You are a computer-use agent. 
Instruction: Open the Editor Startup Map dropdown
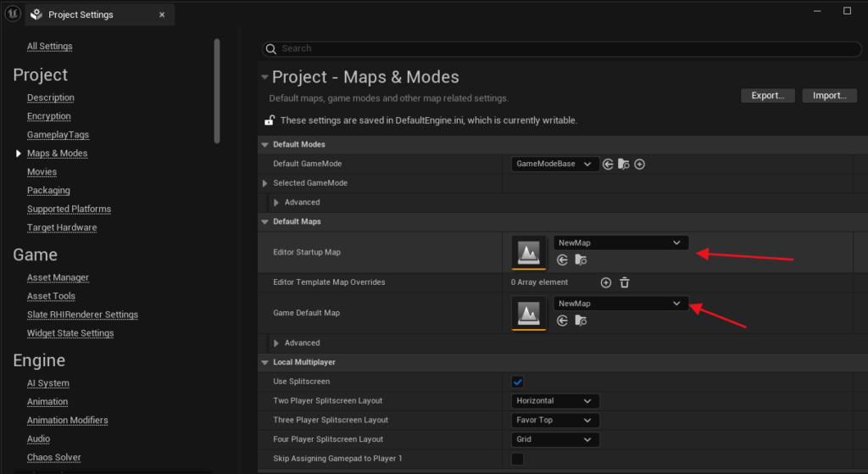point(620,243)
